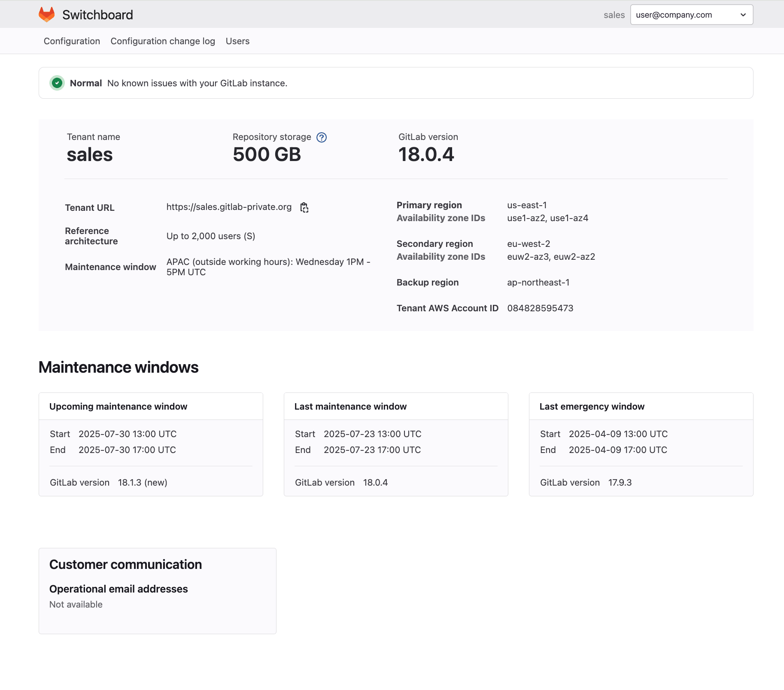Image resolution: width=784 pixels, height=690 pixels.
Task: Open the Users page
Action: pyautogui.click(x=237, y=41)
